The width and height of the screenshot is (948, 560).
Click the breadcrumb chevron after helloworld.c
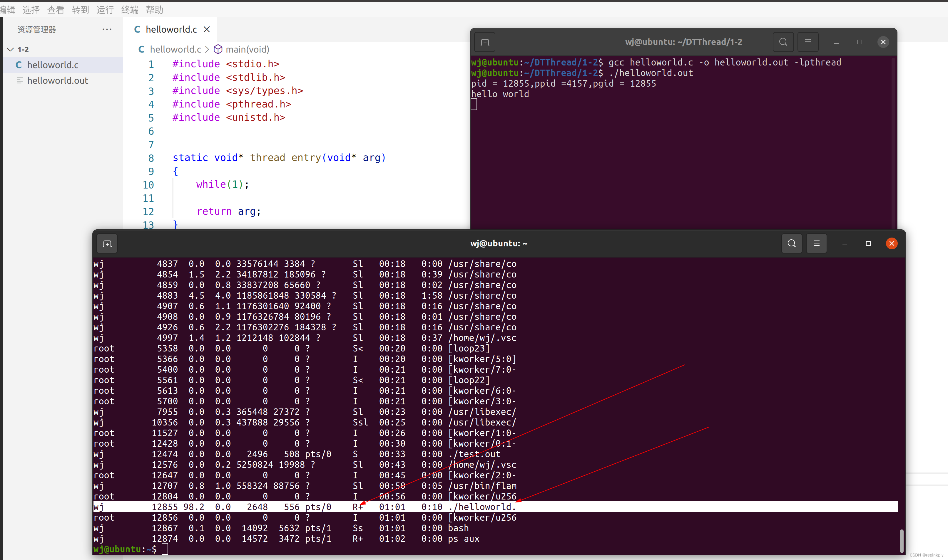point(207,49)
